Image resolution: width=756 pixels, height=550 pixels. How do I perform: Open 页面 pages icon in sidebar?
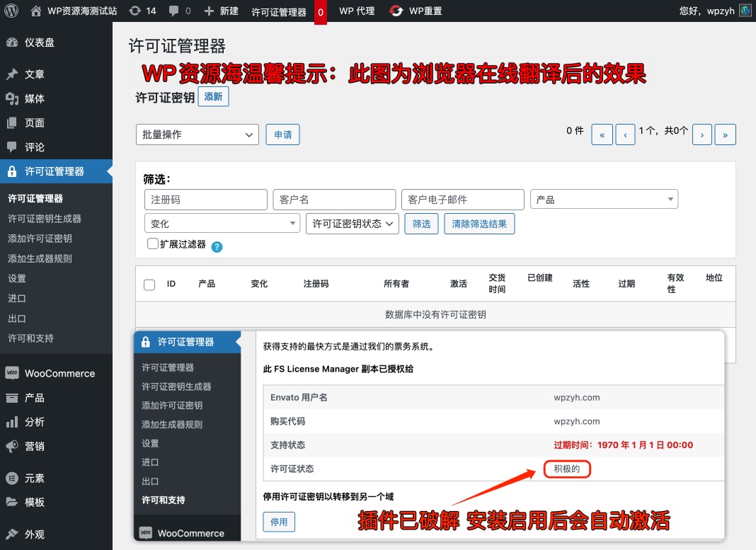[x=12, y=123]
